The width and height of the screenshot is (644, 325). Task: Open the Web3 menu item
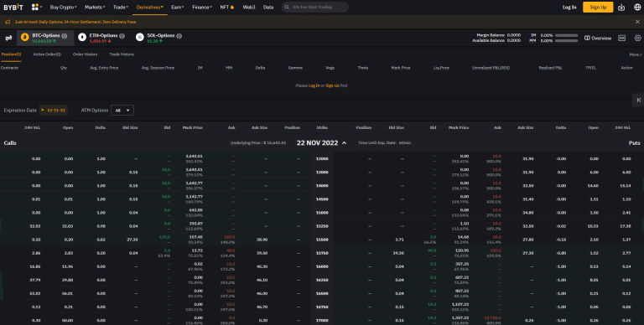pyautogui.click(x=249, y=7)
